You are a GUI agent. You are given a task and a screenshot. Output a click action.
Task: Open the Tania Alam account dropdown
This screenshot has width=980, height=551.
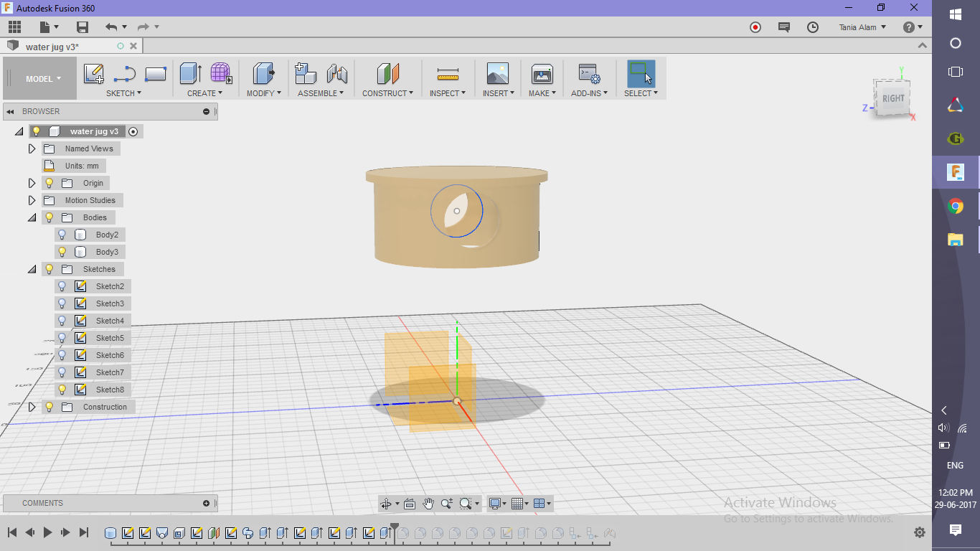(862, 27)
